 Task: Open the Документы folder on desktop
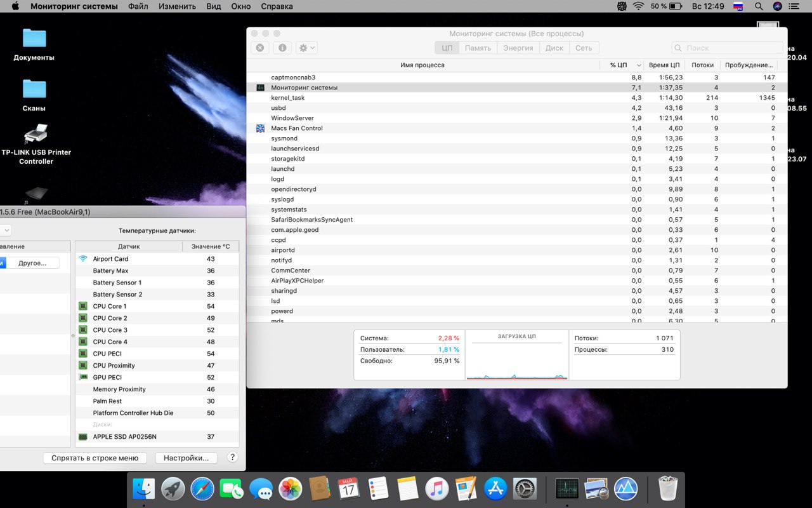point(34,38)
